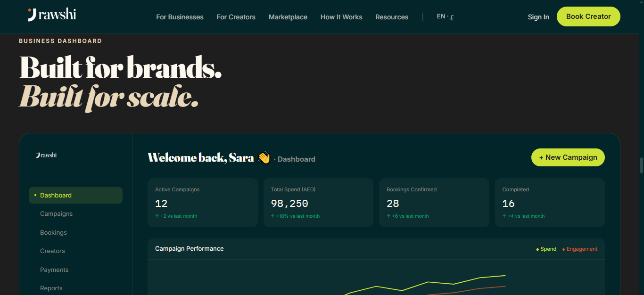The height and width of the screenshot is (295, 644).
Task: Click the small rawshi logo in dashboard sidebar
Action: click(46, 155)
